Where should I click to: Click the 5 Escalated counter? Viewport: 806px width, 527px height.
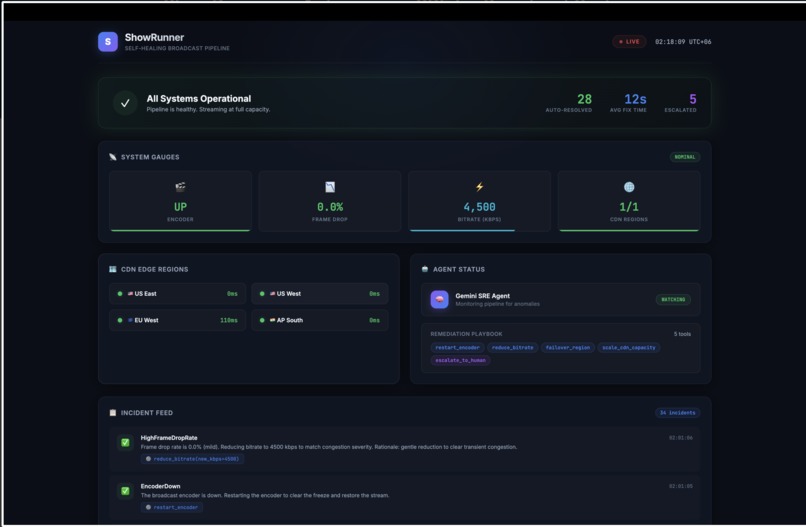[681, 102]
